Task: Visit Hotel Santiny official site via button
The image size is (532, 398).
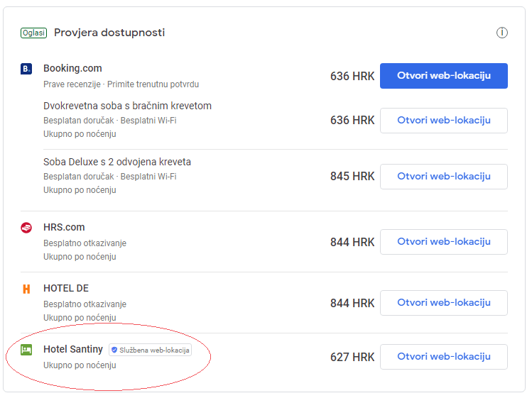Action: pyautogui.click(x=443, y=357)
